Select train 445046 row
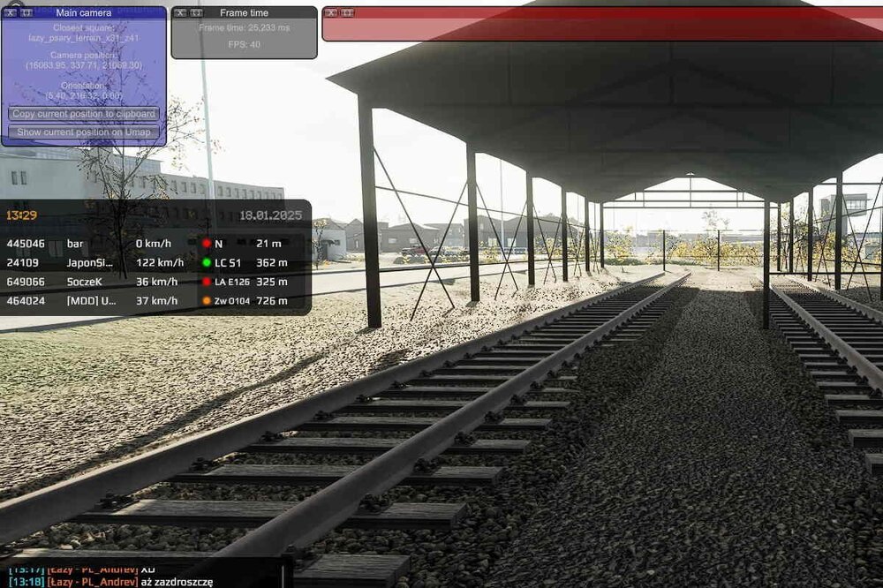 tap(155, 244)
